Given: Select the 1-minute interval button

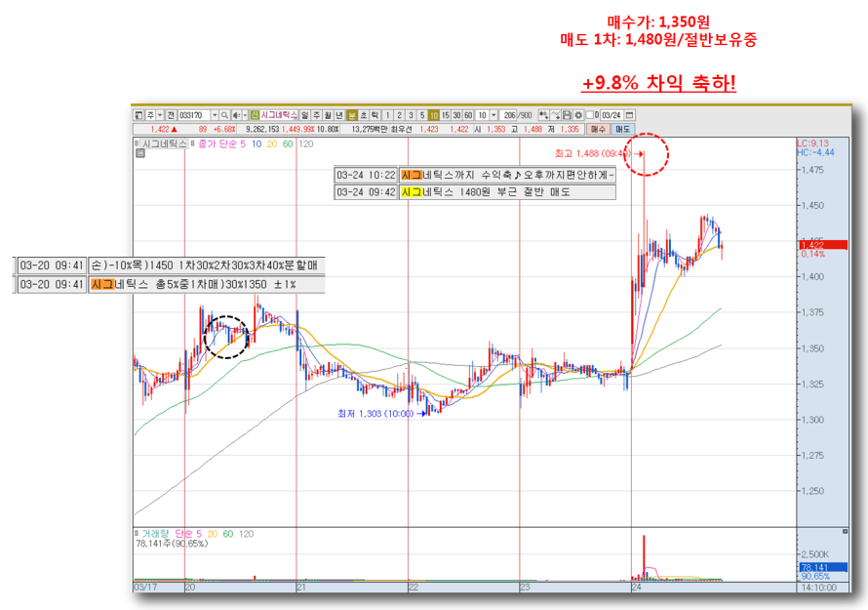Looking at the screenshot, I should point(387,115).
